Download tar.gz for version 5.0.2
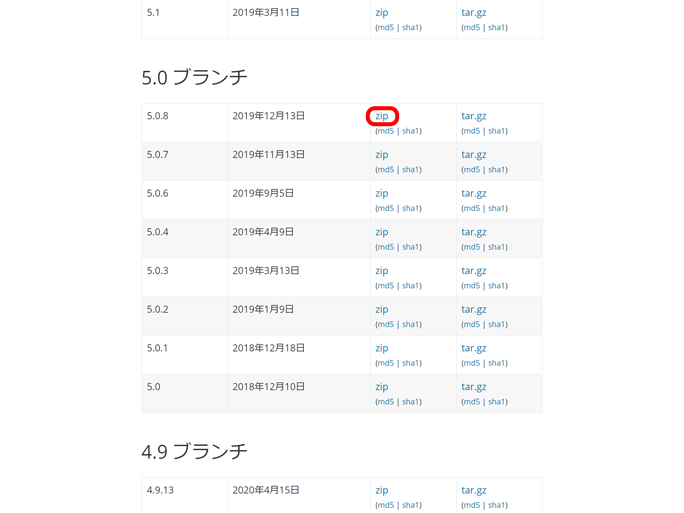The width and height of the screenshot is (684, 513). tap(474, 310)
